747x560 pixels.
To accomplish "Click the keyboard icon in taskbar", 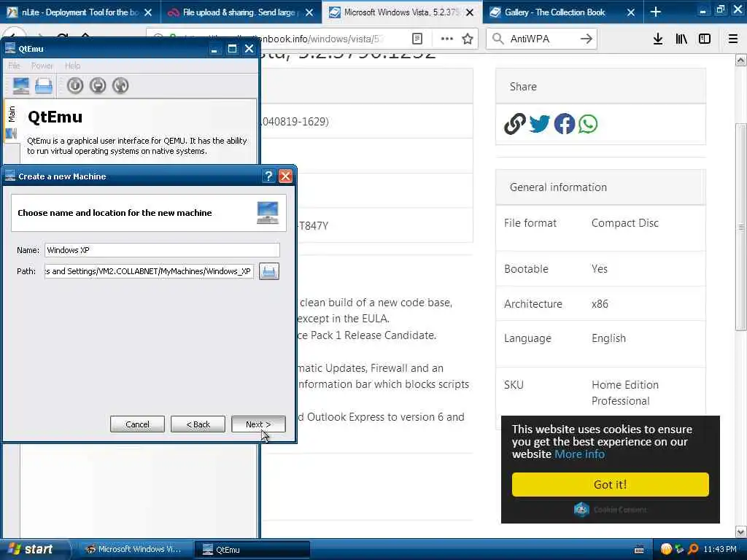I will tap(639, 550).
